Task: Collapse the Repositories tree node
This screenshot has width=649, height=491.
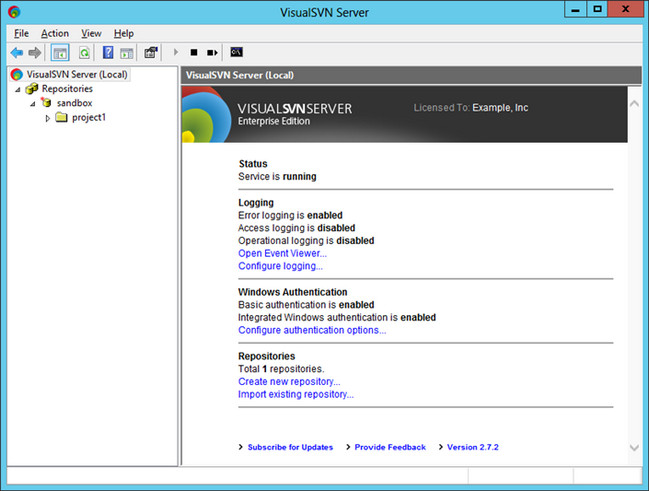Action: pyautogui.click(x=18, y=89)
